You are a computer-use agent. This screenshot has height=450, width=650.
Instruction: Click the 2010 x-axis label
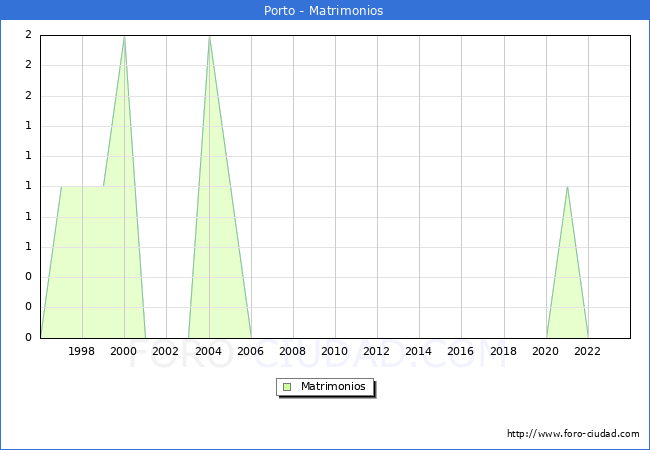point(334,351)
